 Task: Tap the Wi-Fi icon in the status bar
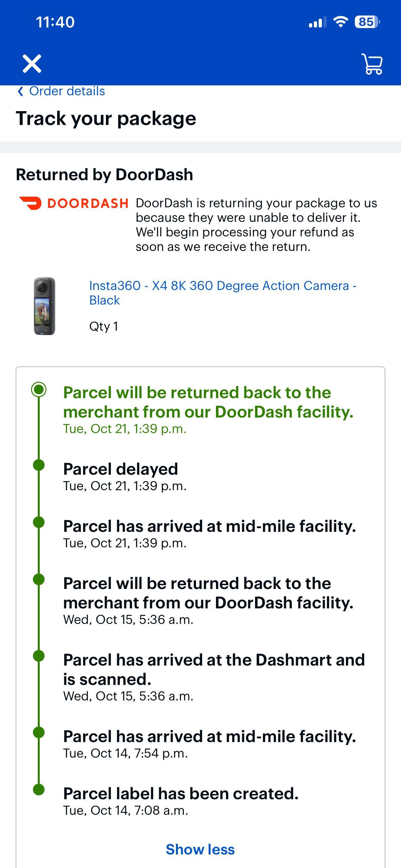coord(340,22)
